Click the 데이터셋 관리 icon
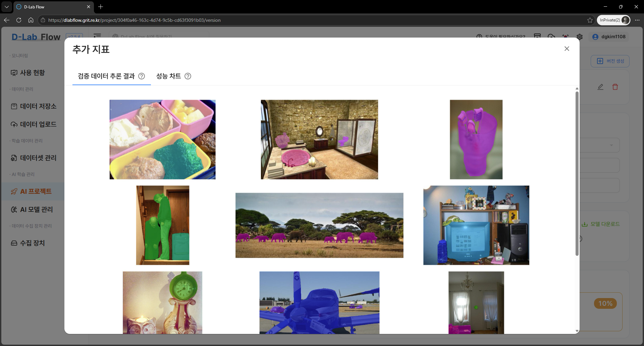This screenshot has width=644, height=346. pyautogui.click(x=14, y=158)
